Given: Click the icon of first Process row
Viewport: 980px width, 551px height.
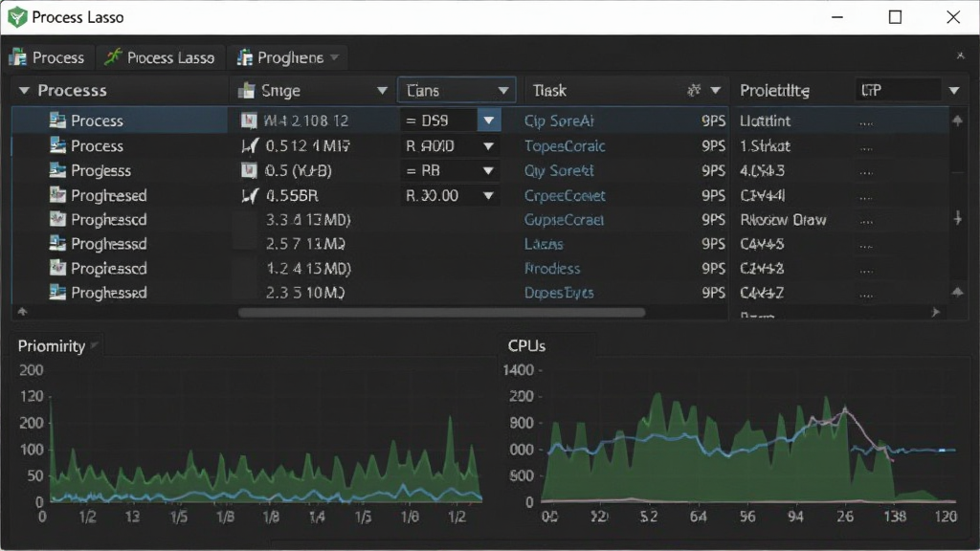Looking at the screenshot, I should pyautogui.click(x=57, y=121).
